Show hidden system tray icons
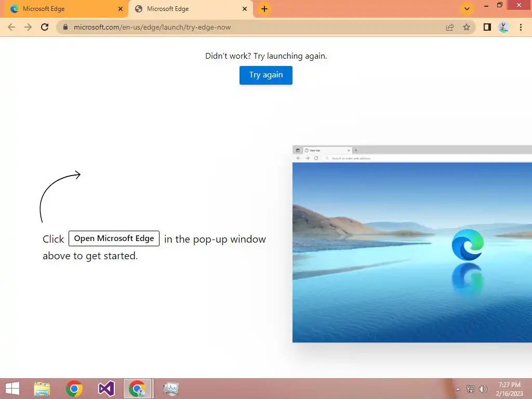The image size is (532, 399). coord(458,389)
